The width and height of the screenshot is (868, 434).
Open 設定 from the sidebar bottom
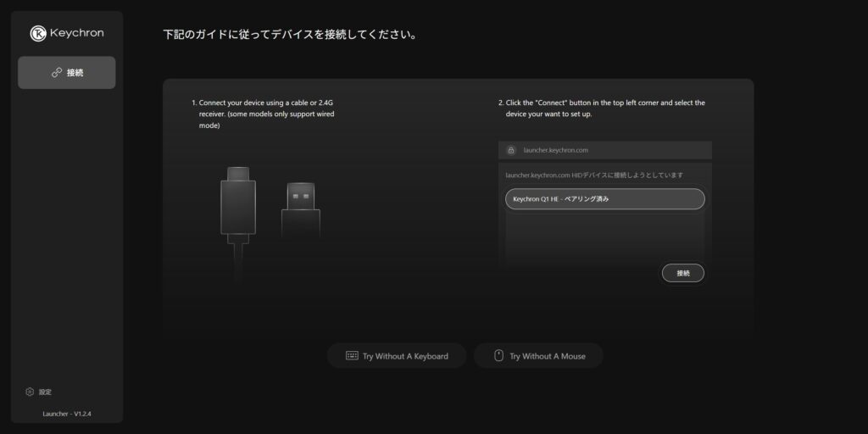[44, 392]
